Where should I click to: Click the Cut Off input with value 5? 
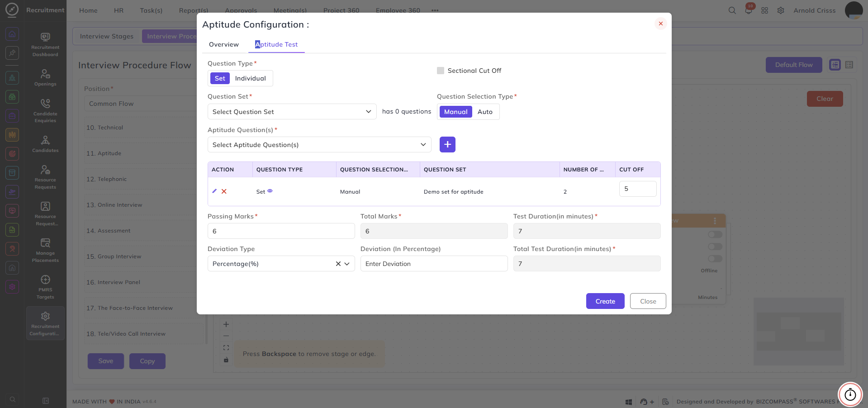[x=638, y=189]
